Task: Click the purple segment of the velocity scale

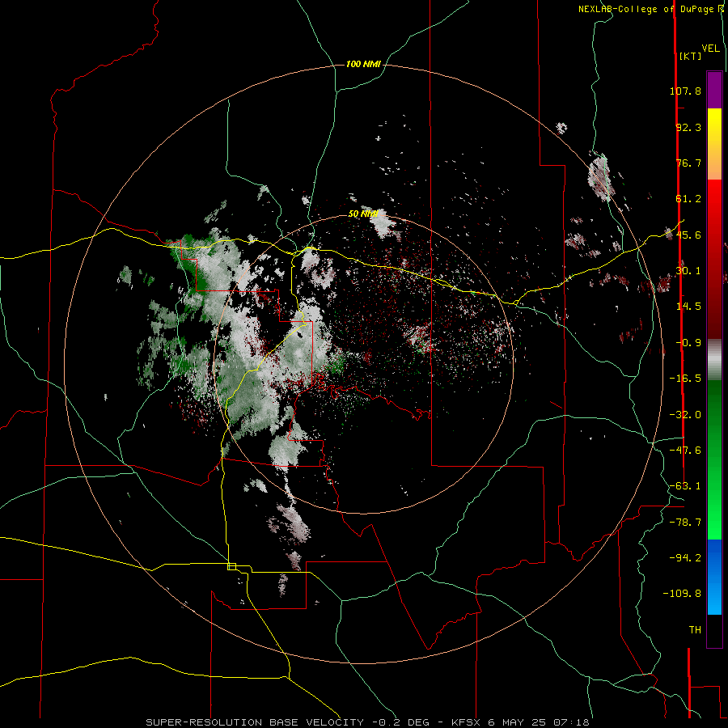Action: point(714,90)
